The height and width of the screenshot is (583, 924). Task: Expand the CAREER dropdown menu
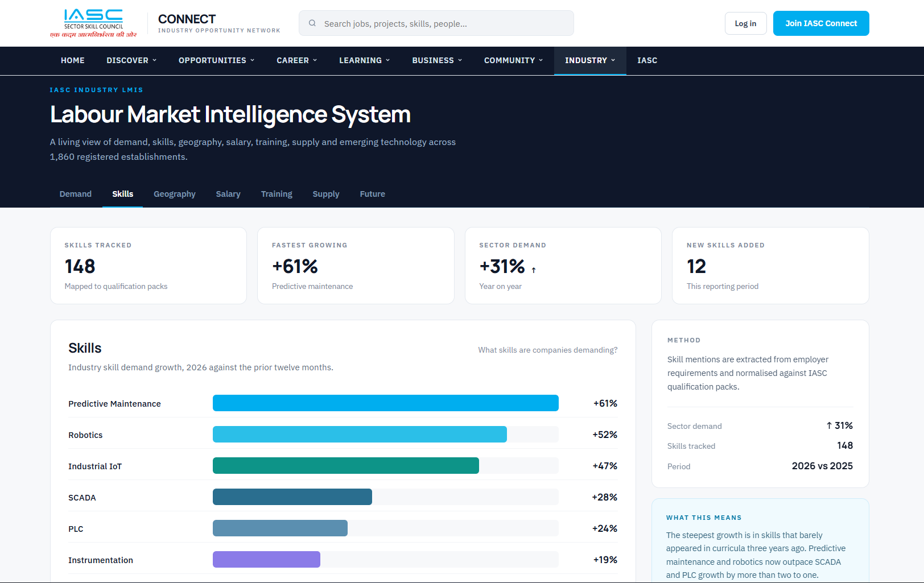click(297, 60)
